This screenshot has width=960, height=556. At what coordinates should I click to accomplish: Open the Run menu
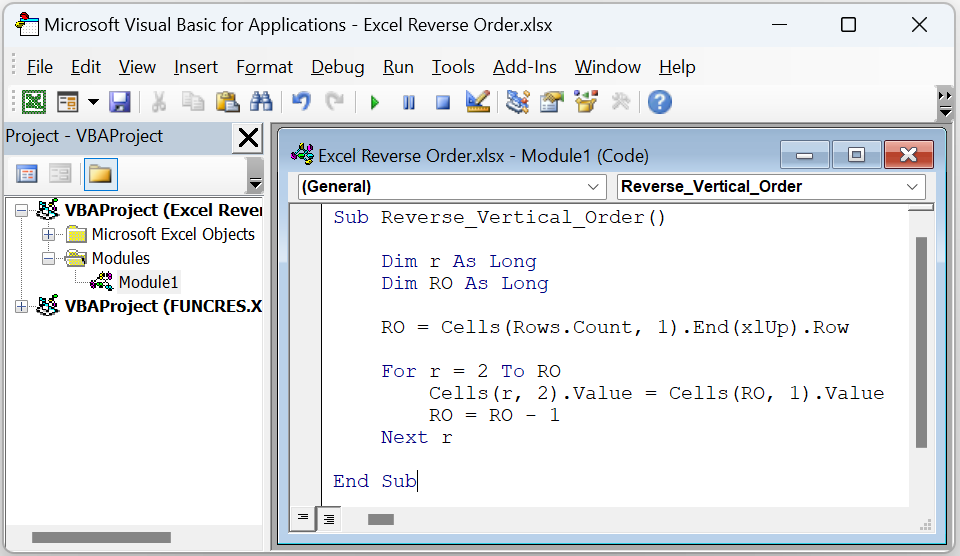tap(398, 67)
